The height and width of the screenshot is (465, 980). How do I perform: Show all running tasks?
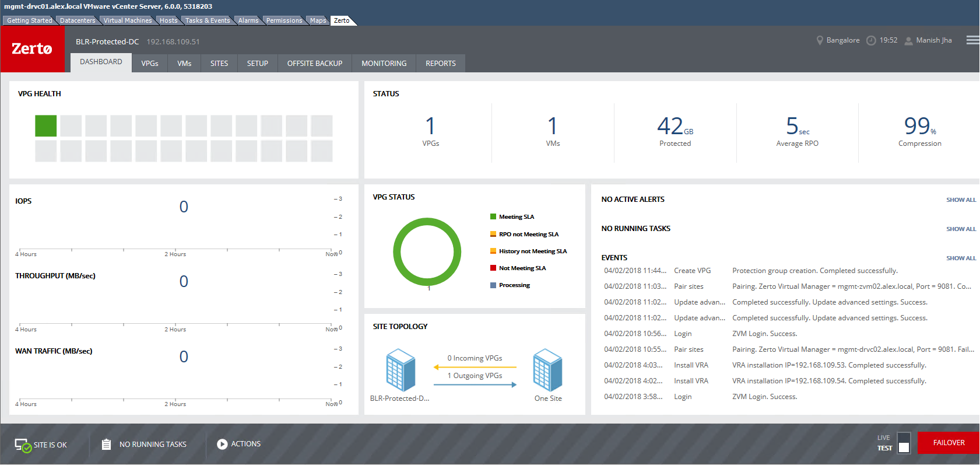pos(961,229)
